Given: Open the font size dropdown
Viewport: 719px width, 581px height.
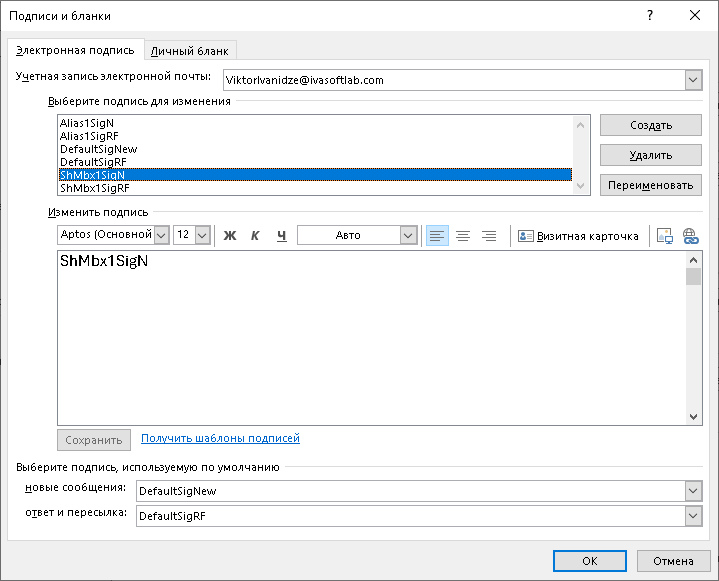Looking at the screenshot, I should (x=202, y=235).
